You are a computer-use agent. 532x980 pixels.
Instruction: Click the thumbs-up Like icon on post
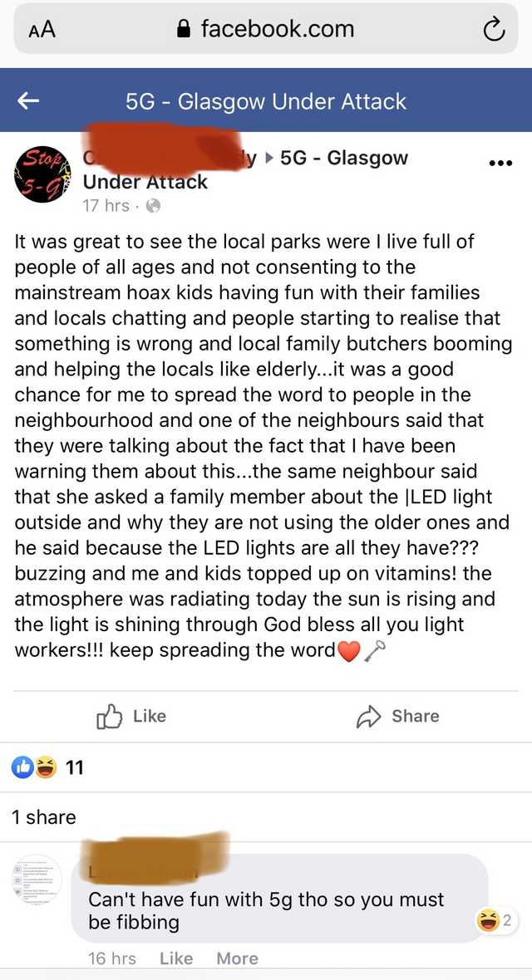(x=109, y=716)
